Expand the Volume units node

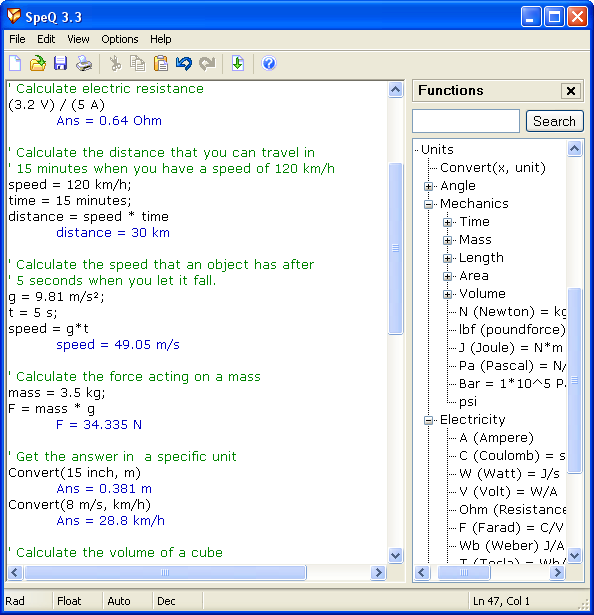tap(447, 294)
